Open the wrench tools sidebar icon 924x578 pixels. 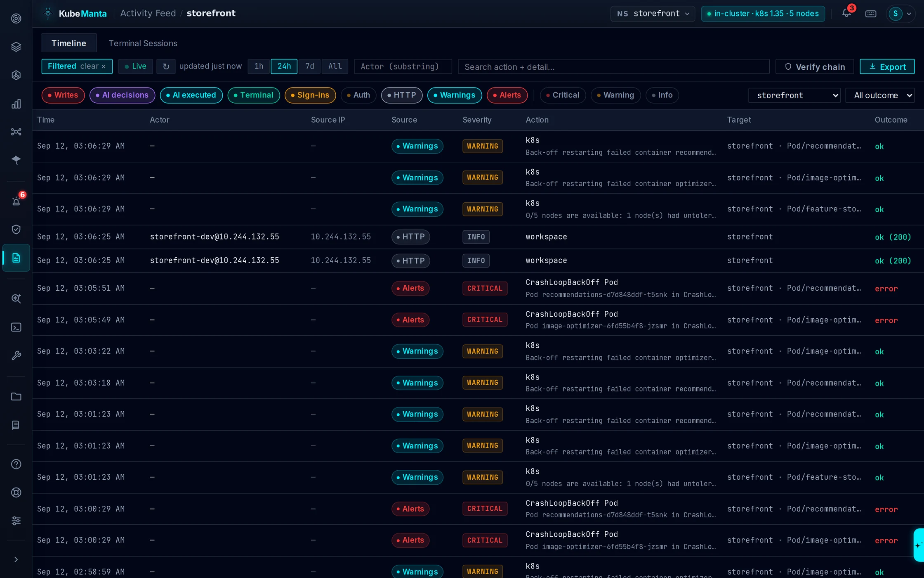pyautogui.click(x=16, y=355)
